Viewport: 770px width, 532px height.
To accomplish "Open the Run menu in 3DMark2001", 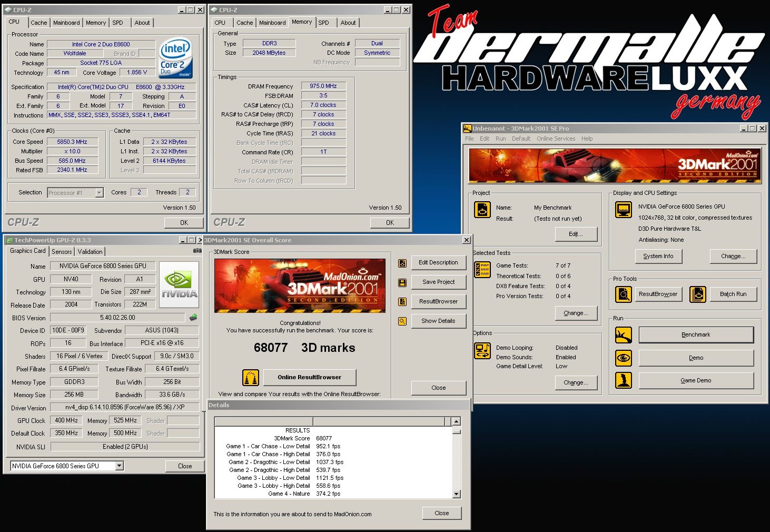I will tap(500, 139).
